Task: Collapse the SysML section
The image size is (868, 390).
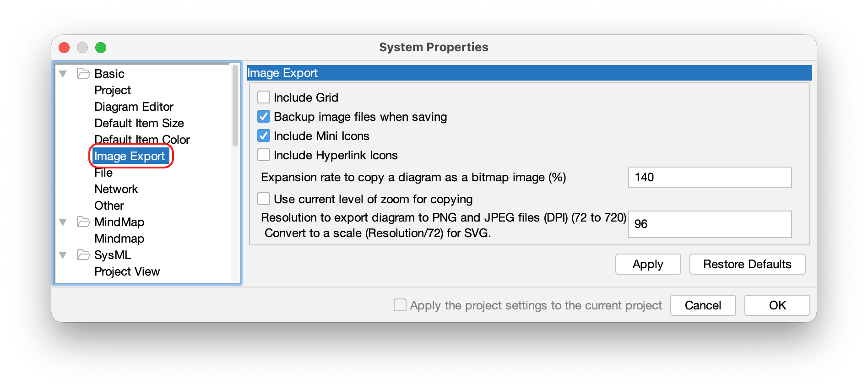Action: [63, 255]
